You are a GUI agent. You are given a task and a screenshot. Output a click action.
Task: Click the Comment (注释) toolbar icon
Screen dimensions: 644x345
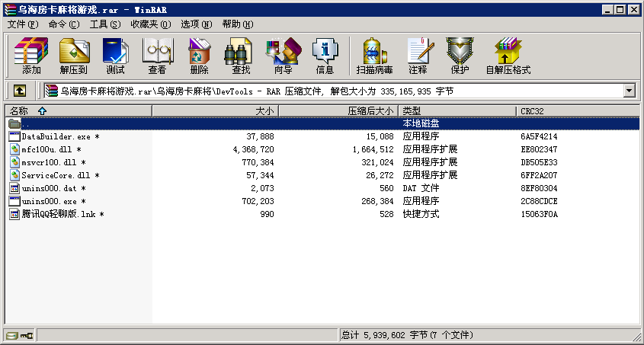tap(418, 56)
